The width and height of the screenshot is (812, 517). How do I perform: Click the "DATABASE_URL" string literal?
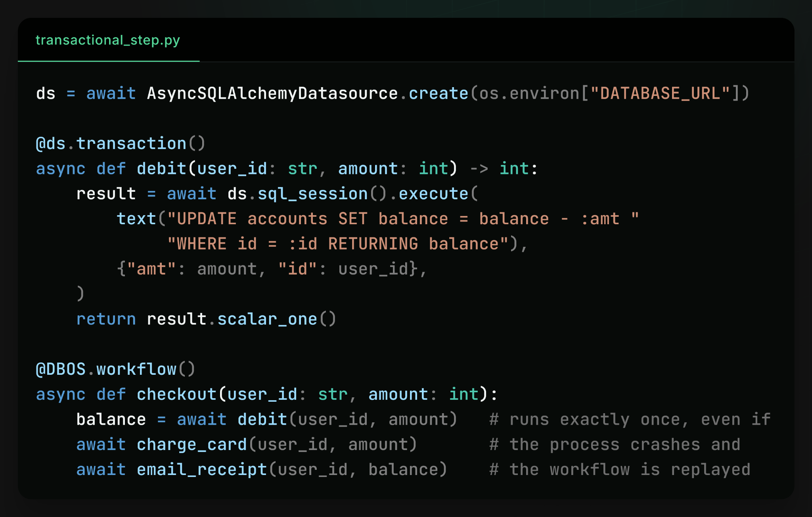pyautogui.click(x=660, y=93)
